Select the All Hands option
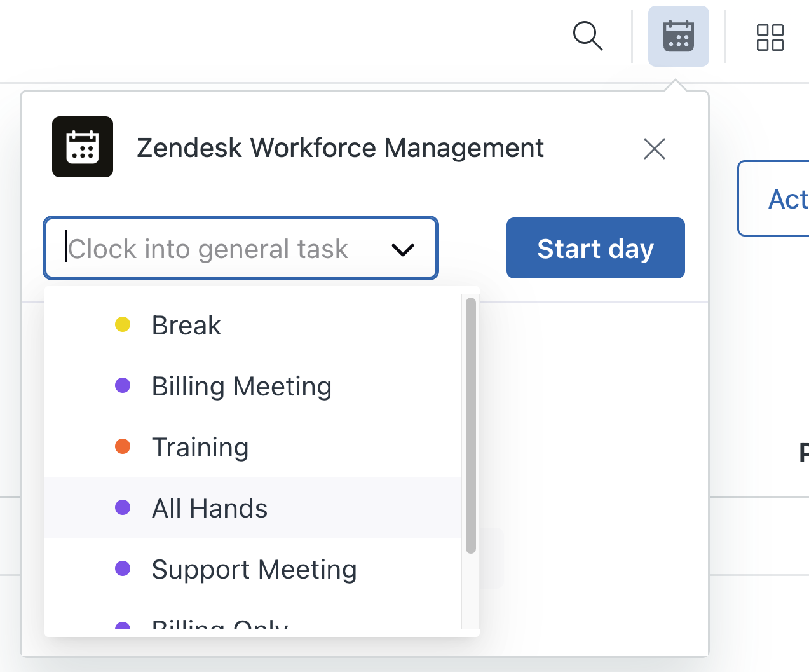The width and height of the screenshot is (809, 672). 210,509
